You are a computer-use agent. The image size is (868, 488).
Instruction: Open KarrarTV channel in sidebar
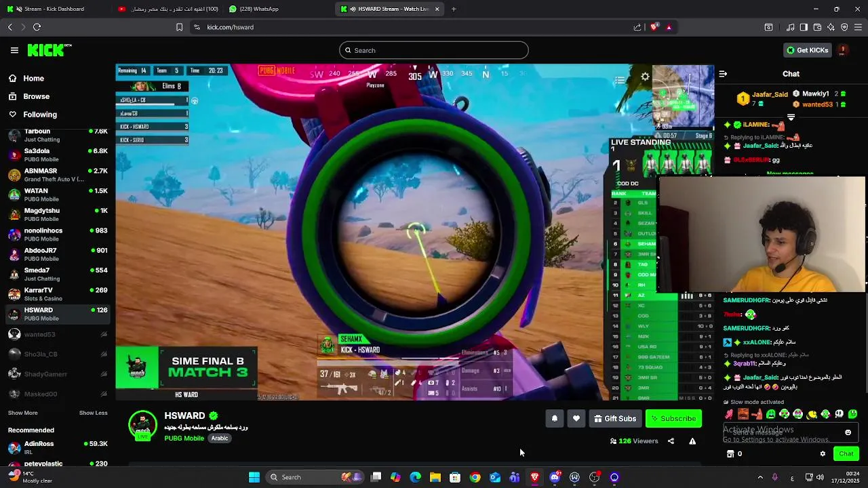58,294
